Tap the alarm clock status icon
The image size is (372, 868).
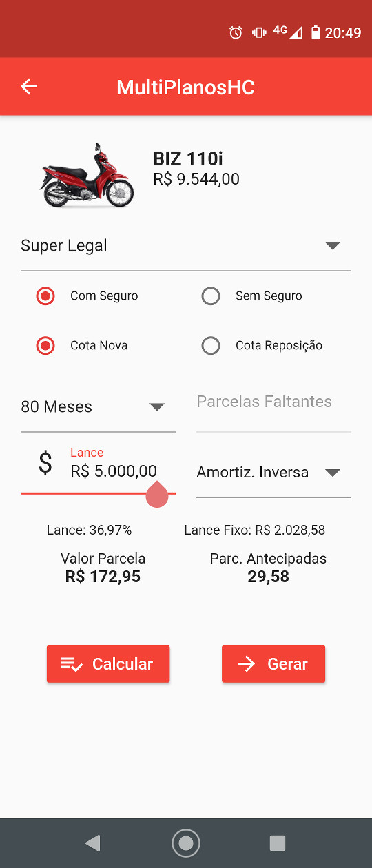pyautogui.click(x=236, y=32)
